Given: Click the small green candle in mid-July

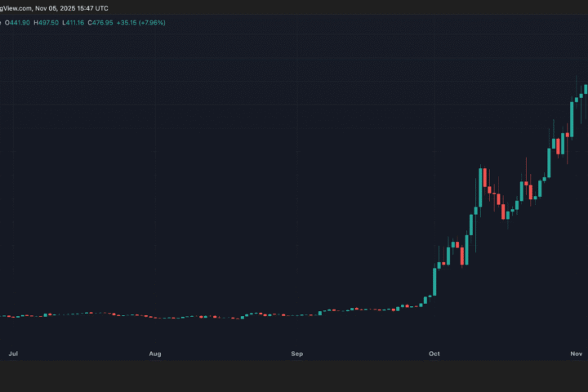Looking at the screenshot, I should pyautogui.click(x=46, y=314).
